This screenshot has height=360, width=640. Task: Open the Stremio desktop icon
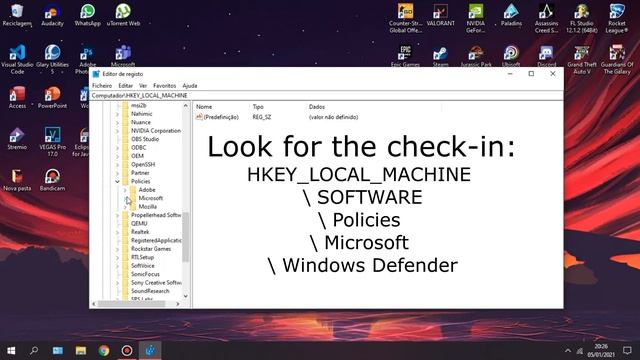pos(17,138)
